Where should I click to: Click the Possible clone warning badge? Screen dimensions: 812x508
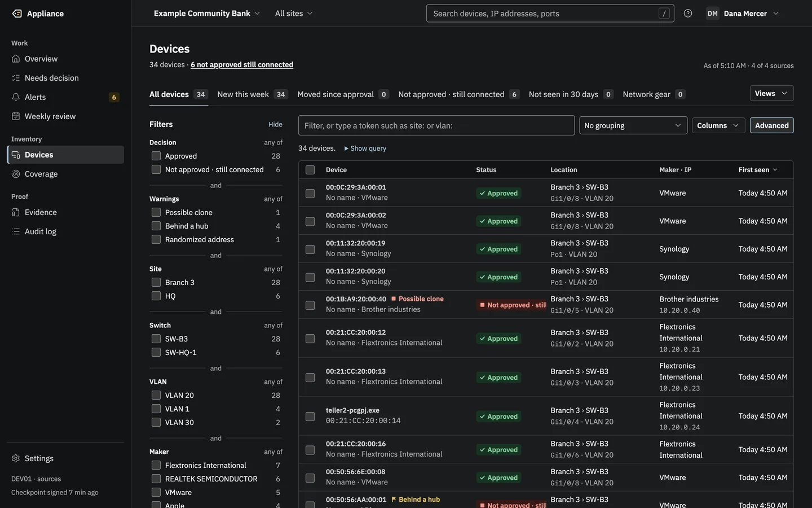point(417,299)
